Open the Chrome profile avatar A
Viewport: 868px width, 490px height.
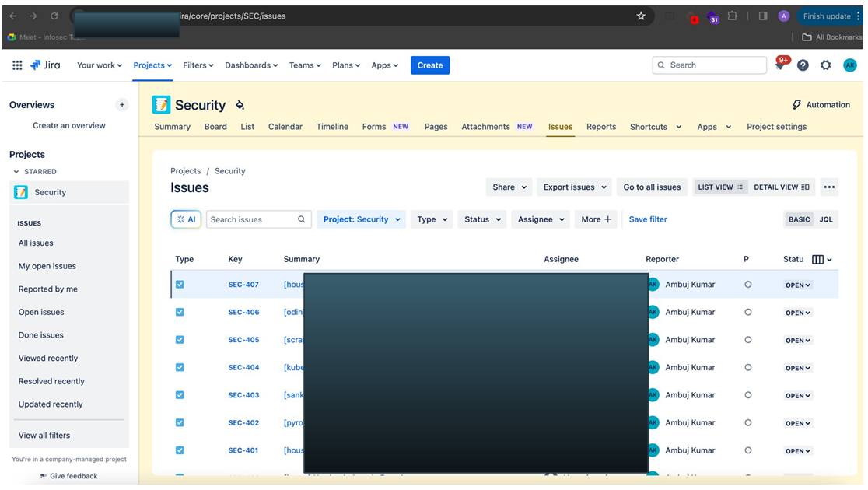pos(783,16)
